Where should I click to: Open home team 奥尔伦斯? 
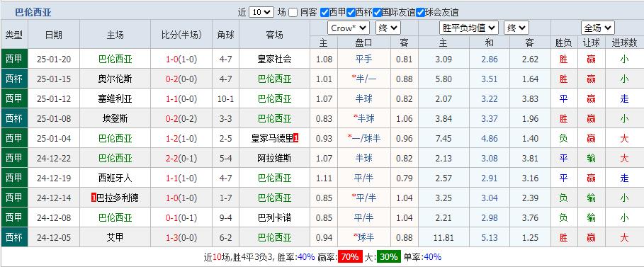click(115, 79)
